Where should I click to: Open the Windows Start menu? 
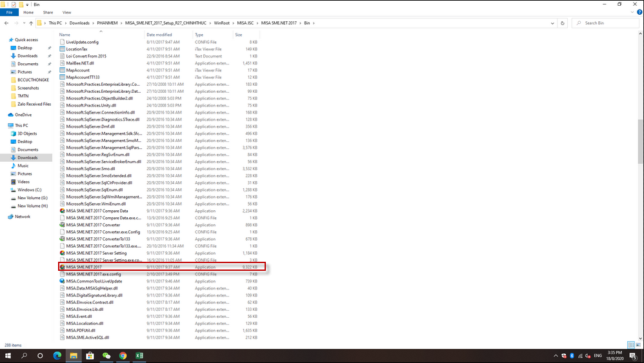coord(8,356)
